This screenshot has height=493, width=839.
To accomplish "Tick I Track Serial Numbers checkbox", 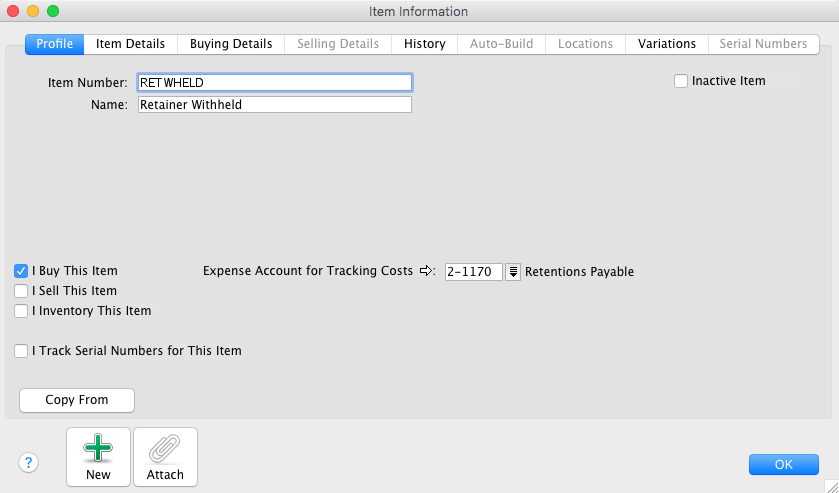I will [x=21, y=351].
